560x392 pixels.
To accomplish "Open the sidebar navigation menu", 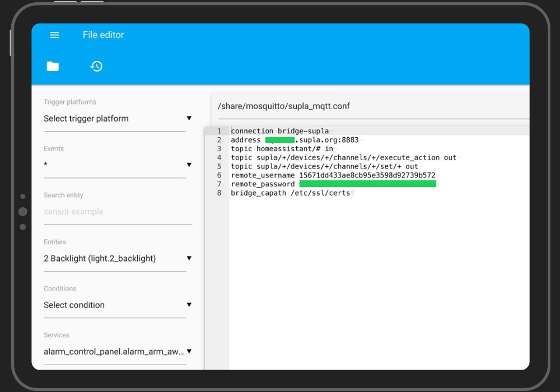I will coord(54,35).
